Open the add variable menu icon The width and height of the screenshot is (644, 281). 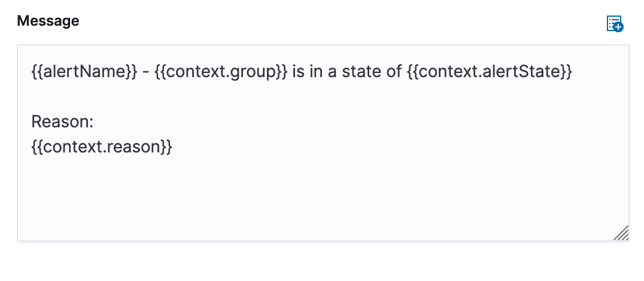click(615, 24)
